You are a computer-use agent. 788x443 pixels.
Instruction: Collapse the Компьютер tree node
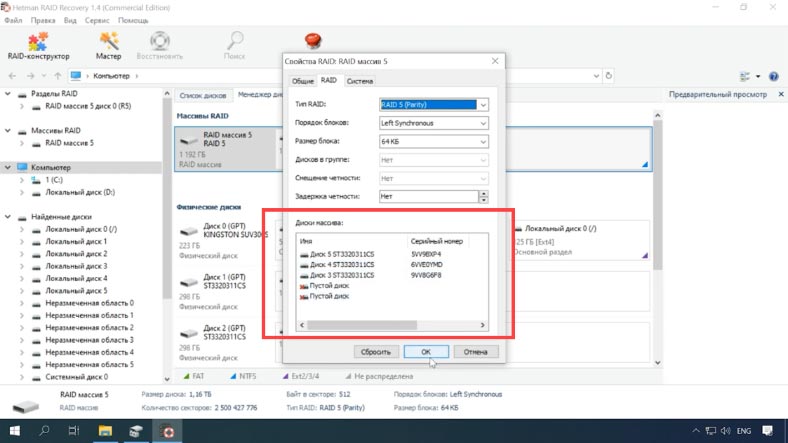point(8,167)
